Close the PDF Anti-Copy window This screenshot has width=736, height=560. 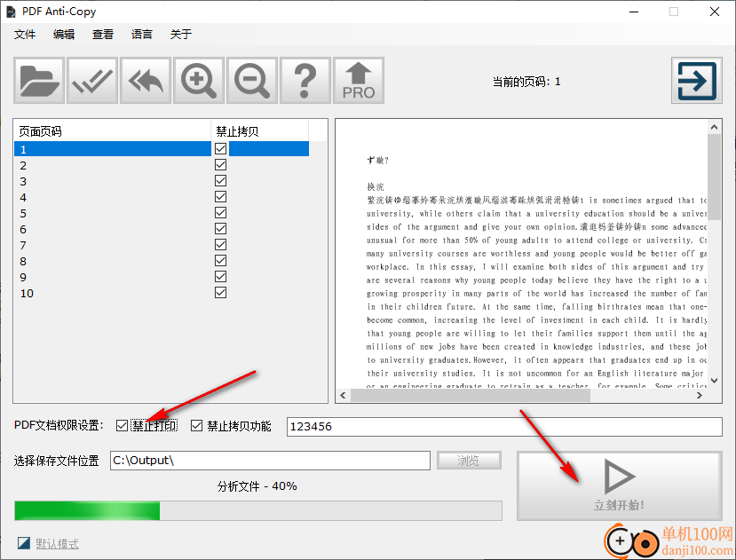[715, 12]
